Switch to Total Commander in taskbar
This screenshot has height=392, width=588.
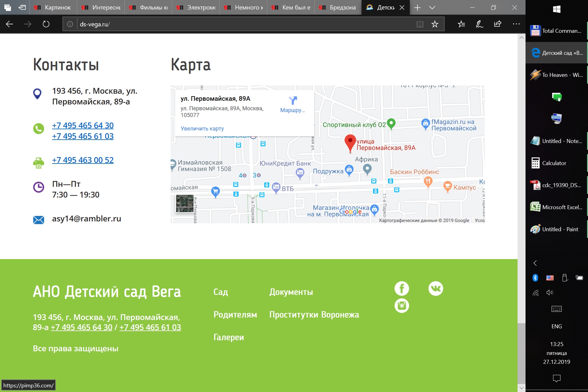pyautogui.click(x=557, y=31)
